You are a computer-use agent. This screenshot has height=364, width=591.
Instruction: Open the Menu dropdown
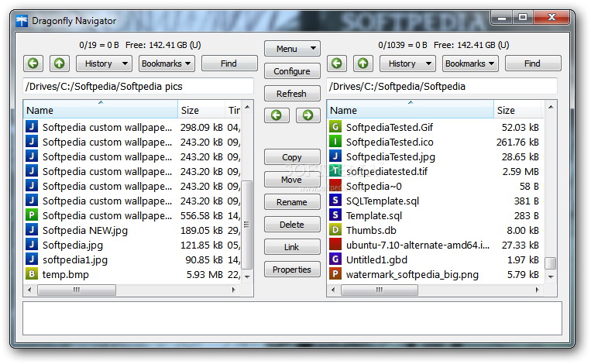point(292,49)
